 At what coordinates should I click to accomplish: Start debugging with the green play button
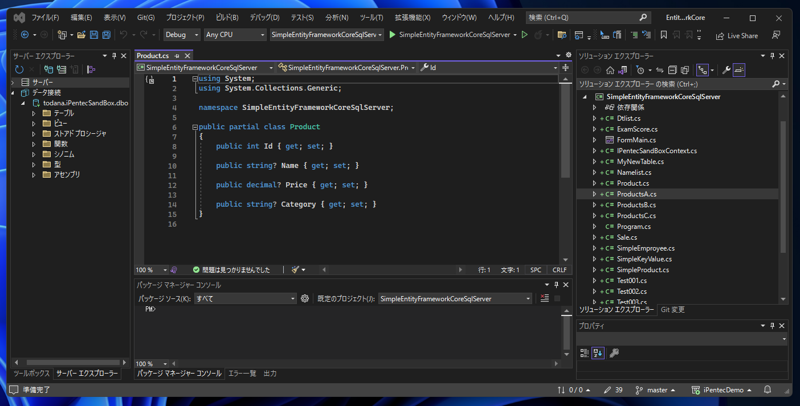click(x=392, y=35)
